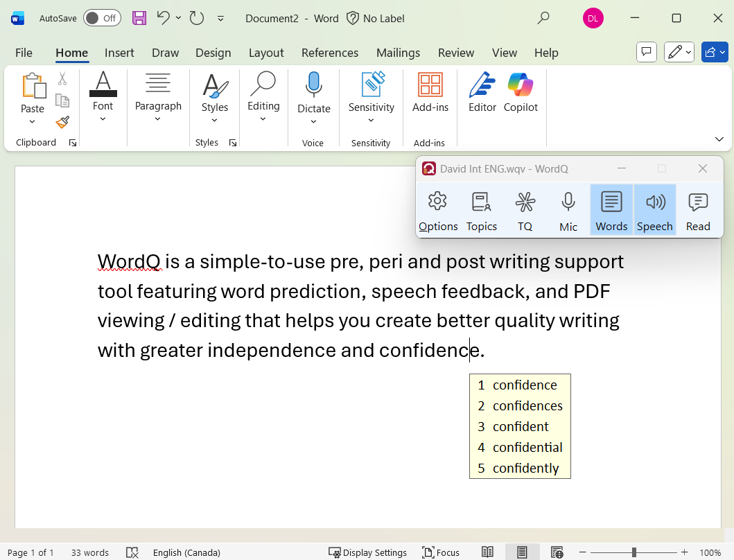
Task: Enable Focus mode from status bar
Action: [x=441, y=552]
